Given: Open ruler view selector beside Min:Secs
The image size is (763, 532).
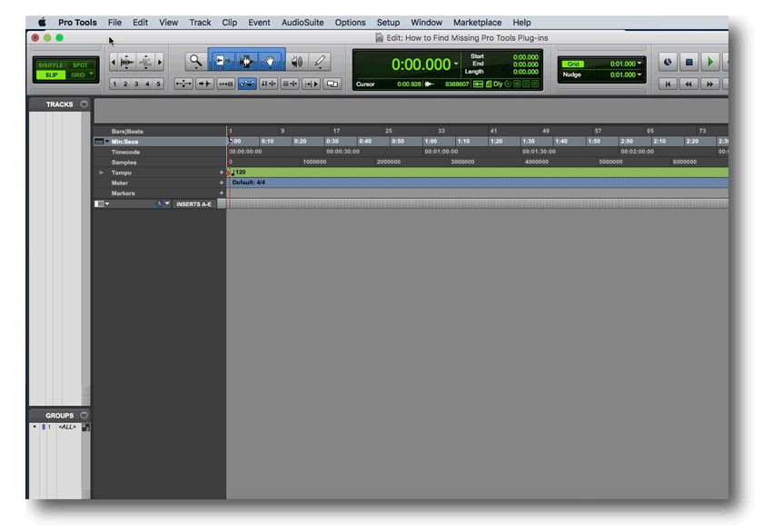Looking at the screenshot, I should pyautogui.click(x=101, y=142).
